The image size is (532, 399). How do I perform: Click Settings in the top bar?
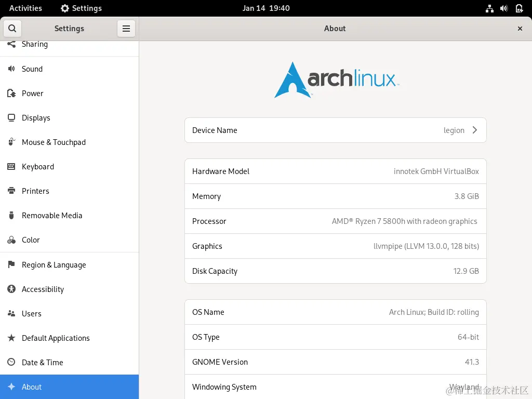pos(81,8)
